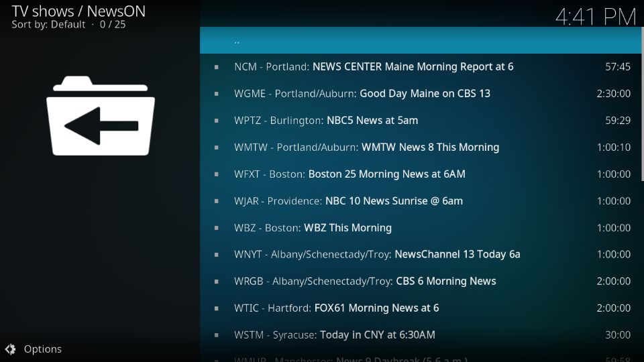Click bullet icon beside WSTM - Syracuse

click(217, 335)
